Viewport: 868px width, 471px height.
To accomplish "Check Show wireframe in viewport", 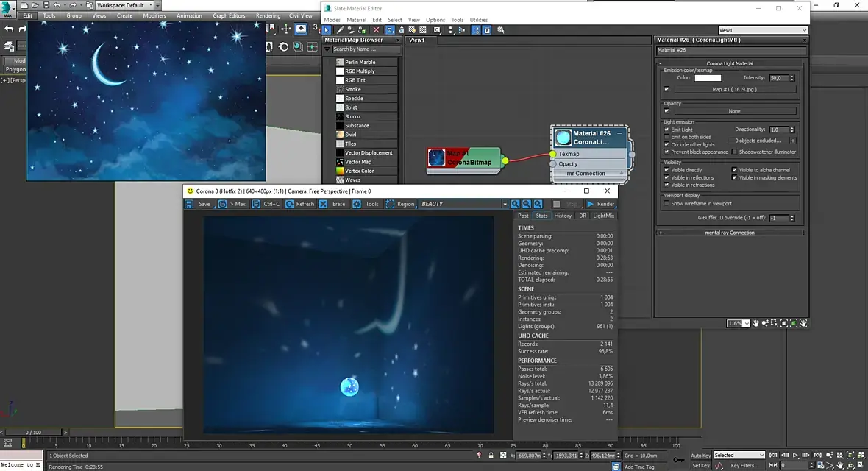I will pyautogui.click(x=666, y=203).
